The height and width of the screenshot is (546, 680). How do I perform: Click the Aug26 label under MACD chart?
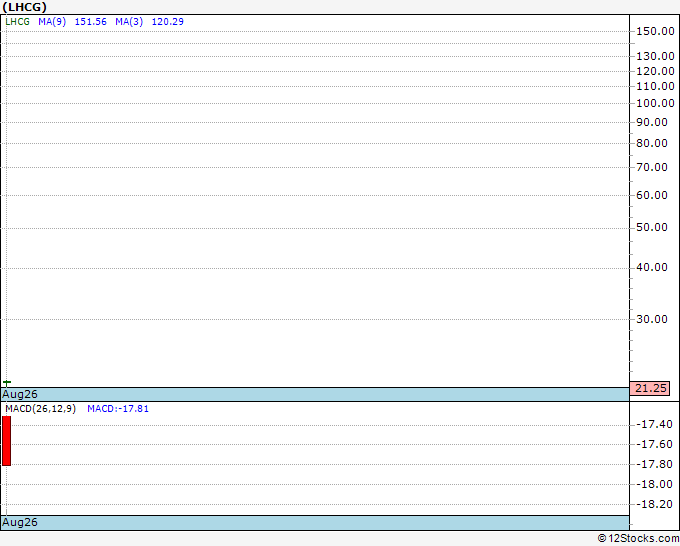tap(20, 522)
